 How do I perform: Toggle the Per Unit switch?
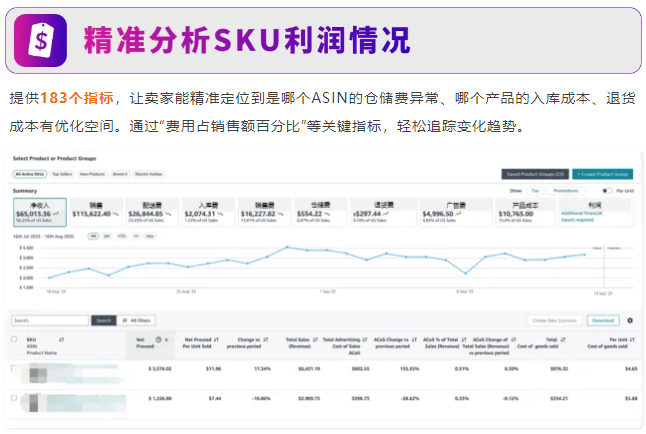[x=607, y=189]
